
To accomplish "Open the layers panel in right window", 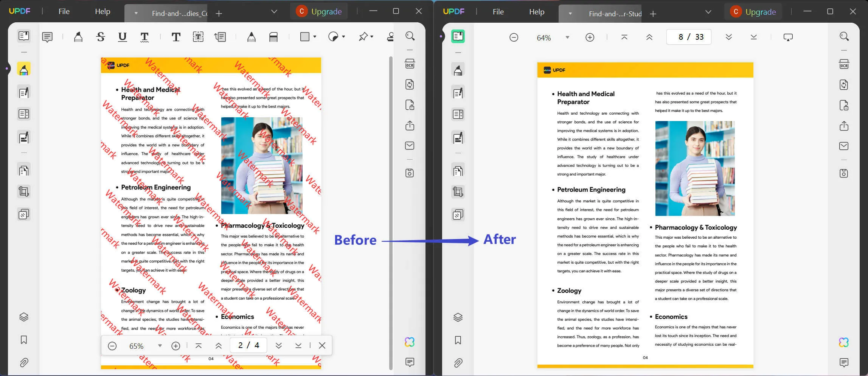I will [x=458, y=317].
